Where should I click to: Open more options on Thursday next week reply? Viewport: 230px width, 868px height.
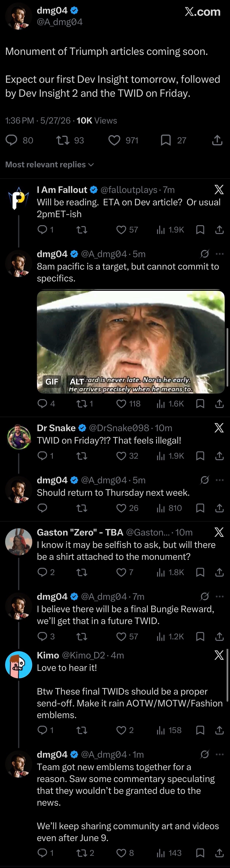point(220,480)
